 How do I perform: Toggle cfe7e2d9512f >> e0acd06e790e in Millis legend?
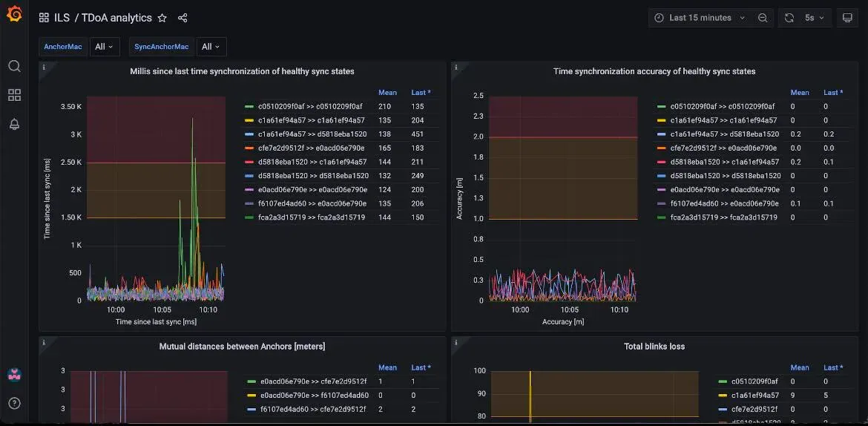click(311, 148)
